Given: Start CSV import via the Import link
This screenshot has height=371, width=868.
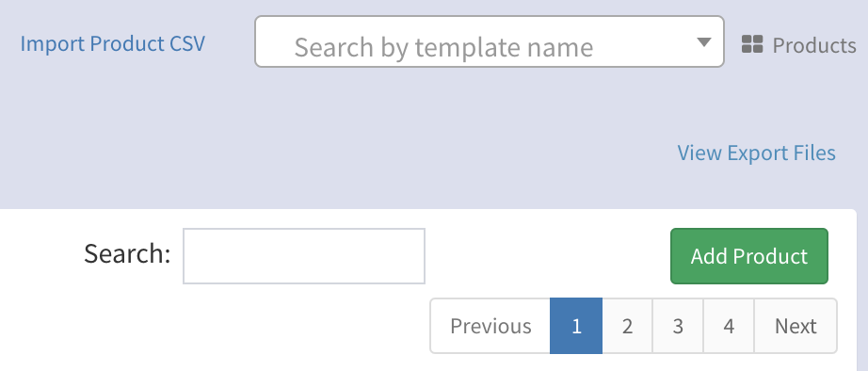Looking at the screenshot, I should 112,43.
